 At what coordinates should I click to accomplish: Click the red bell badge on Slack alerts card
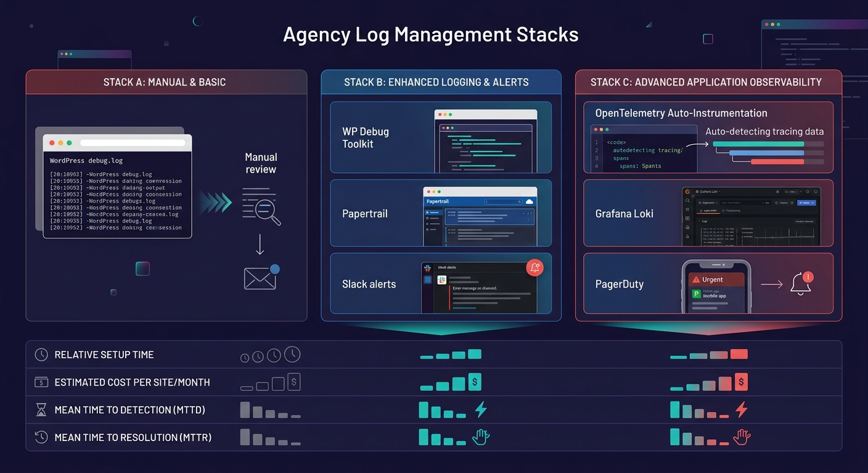pyautogui.click(x=535, y=267)
